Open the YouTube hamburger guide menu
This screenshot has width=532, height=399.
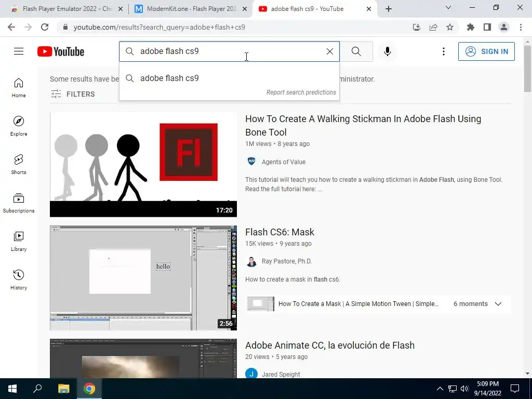(19, 51)
